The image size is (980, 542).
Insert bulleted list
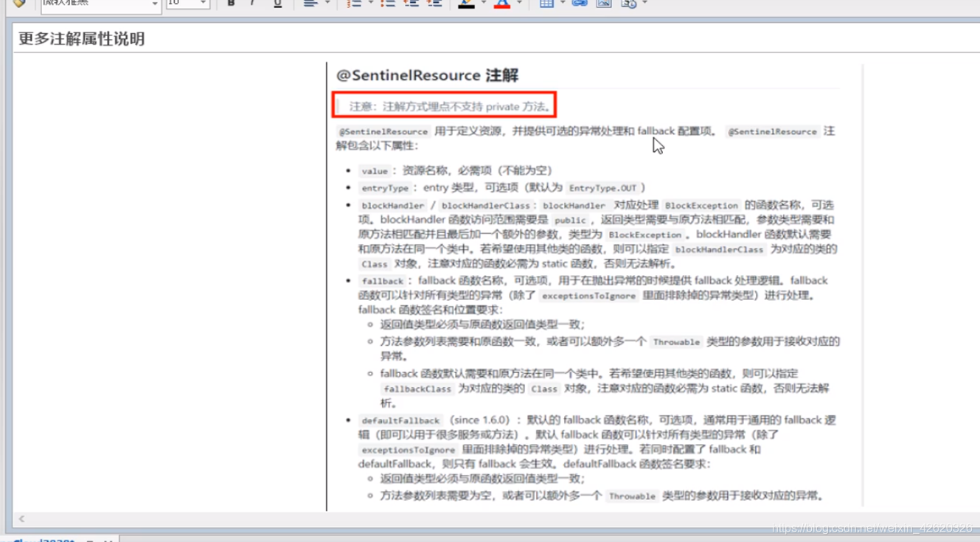[388, 3]
